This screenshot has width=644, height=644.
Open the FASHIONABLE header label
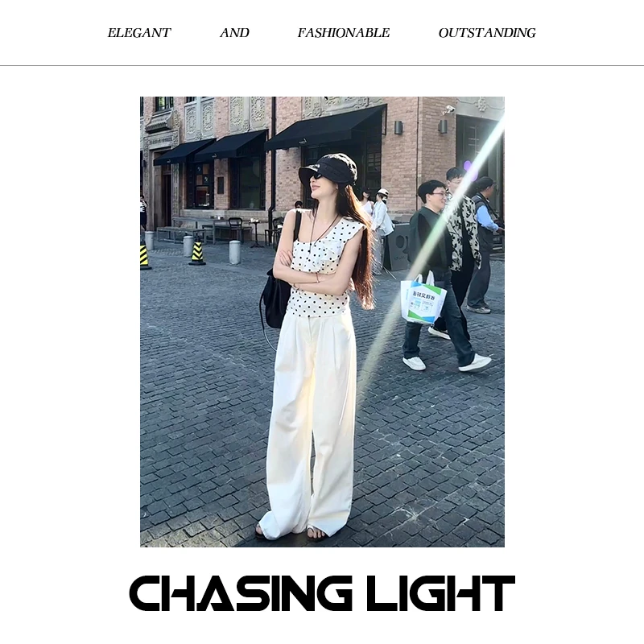[x=344, y=33]
